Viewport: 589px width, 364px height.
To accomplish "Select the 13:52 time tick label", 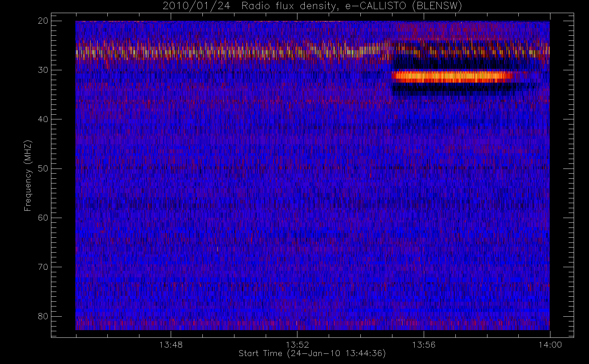I will pyautogui.click(x=297, y=345).
